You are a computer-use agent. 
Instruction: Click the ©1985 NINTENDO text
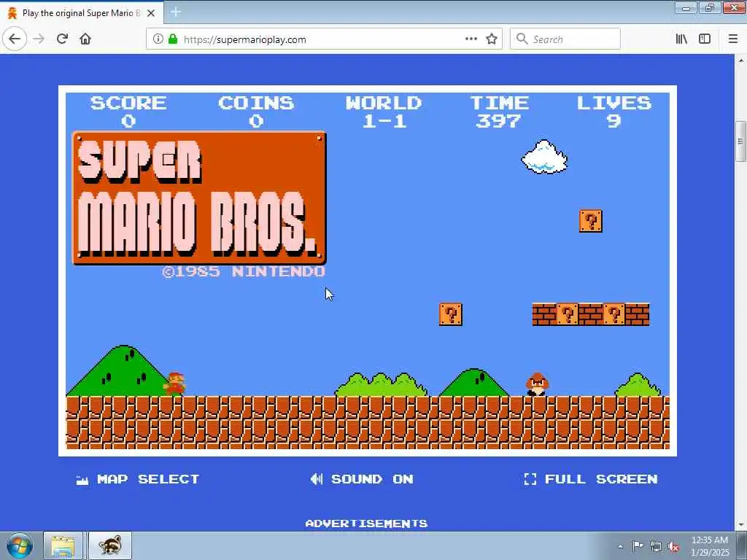coord(244,271)
